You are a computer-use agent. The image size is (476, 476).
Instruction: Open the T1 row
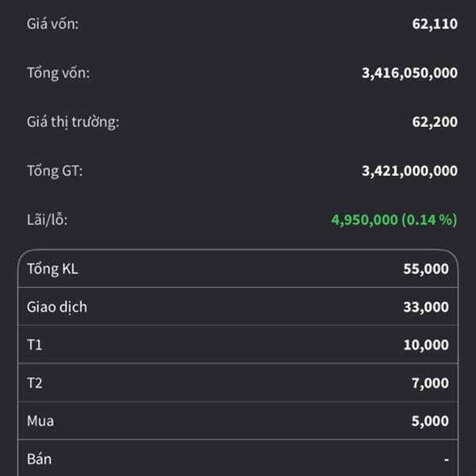click(238, 344)
